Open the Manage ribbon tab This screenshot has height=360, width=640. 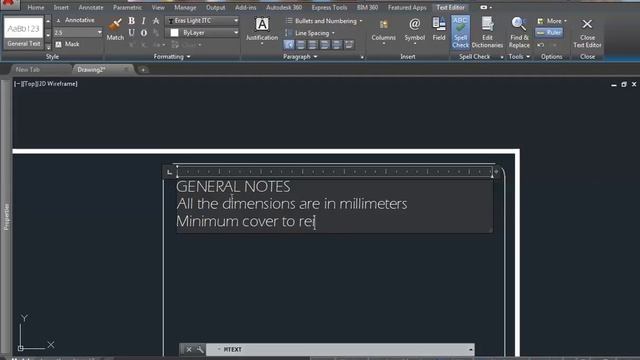[x=185, y=7]
